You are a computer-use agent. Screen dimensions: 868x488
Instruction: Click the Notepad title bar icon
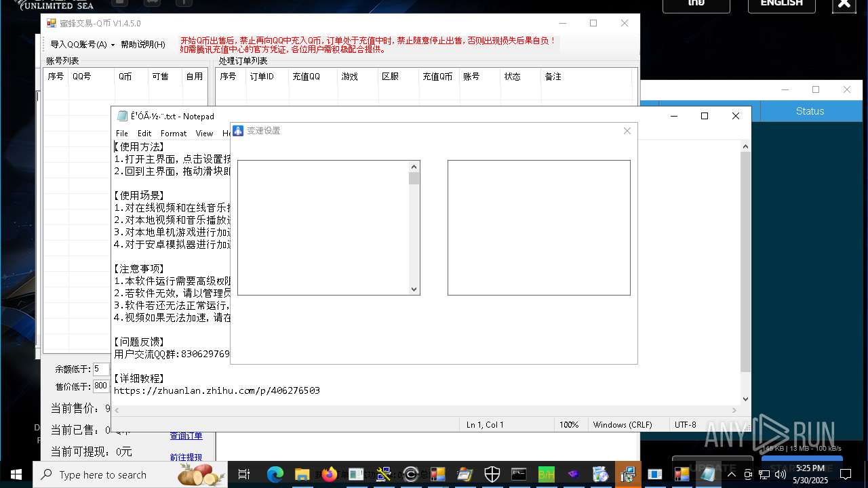pos(122,116)
